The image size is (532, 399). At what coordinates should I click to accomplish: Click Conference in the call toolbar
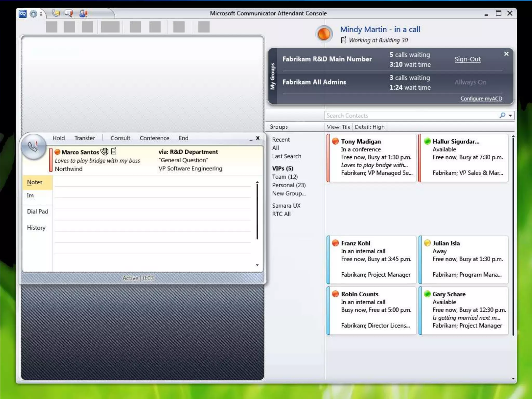coord(154,138)
